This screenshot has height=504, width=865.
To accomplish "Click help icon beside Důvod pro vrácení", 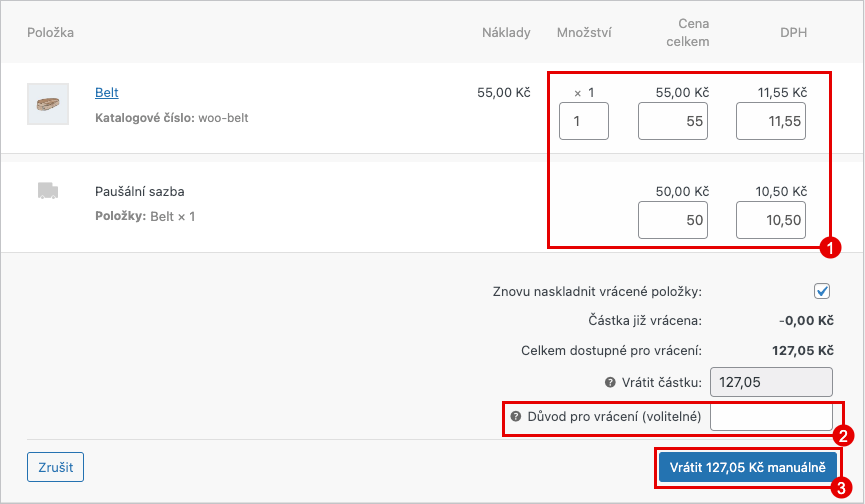I will [516, 416].
